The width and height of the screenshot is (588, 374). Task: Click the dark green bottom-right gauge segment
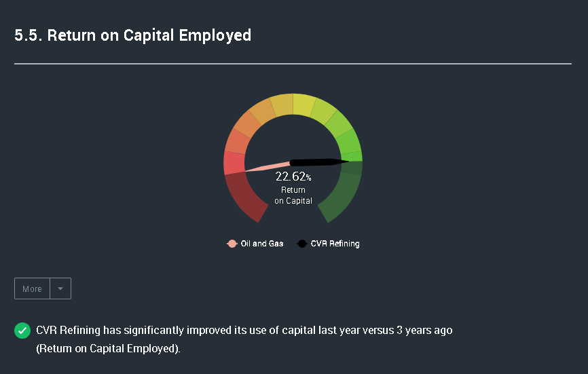[x=339, y=196]
